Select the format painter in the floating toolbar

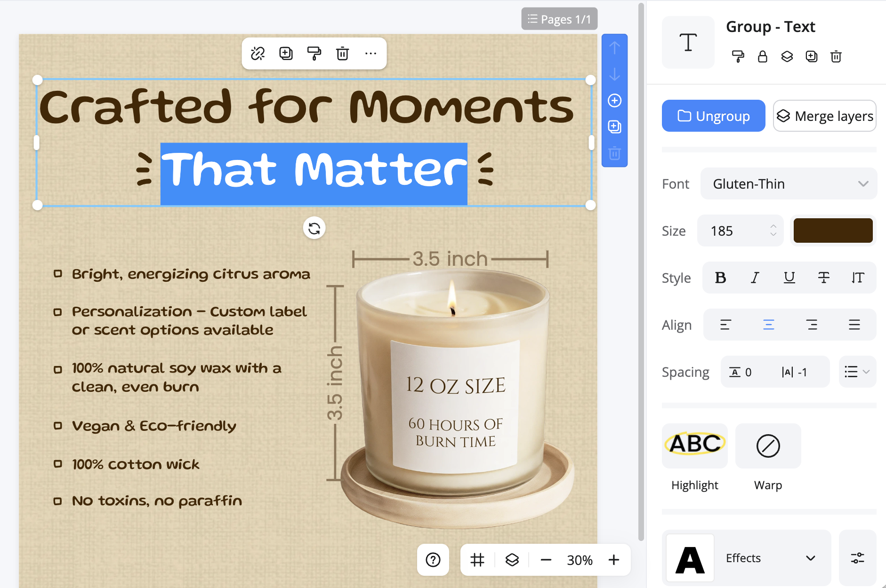(x=314, y=54)
